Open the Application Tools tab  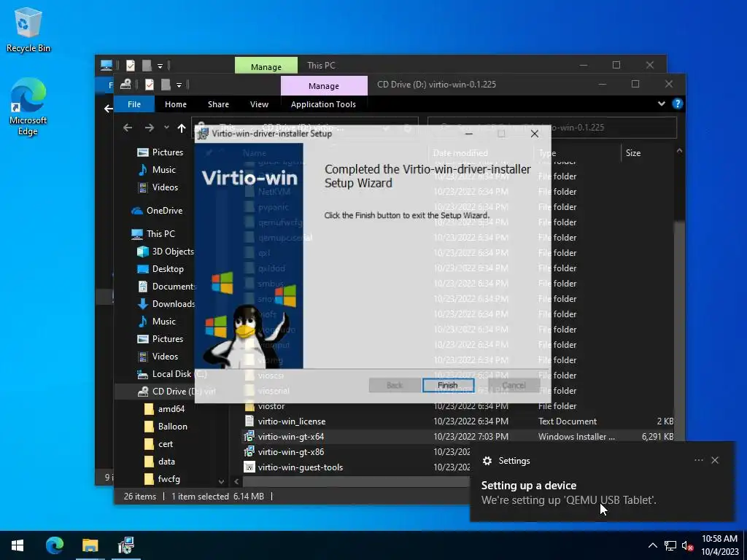click(323, 104)
